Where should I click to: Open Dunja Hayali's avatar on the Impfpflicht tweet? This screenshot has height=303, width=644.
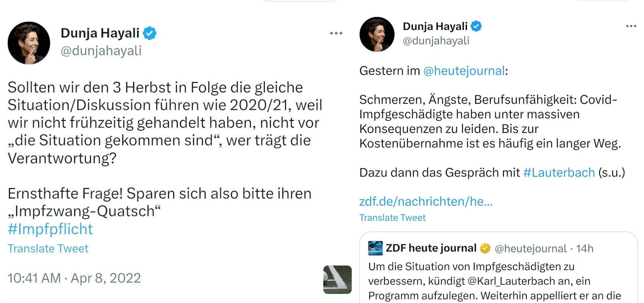(x=29, y=43)
